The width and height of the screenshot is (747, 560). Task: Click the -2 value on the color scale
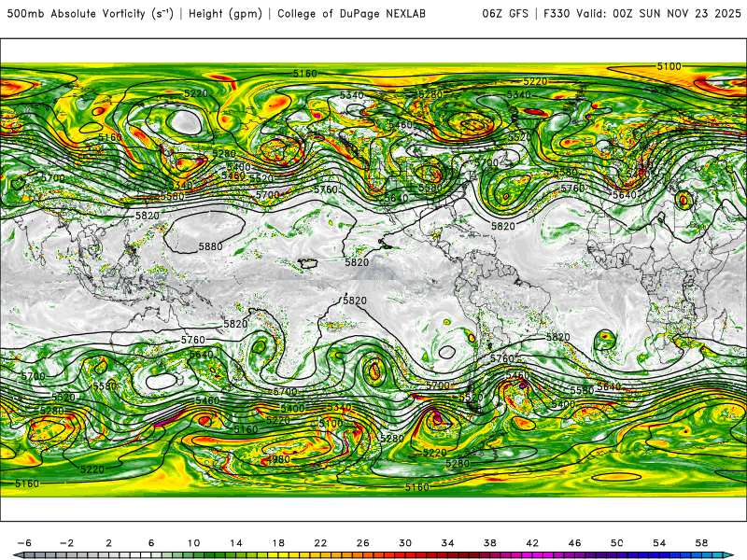coord(66,543)
